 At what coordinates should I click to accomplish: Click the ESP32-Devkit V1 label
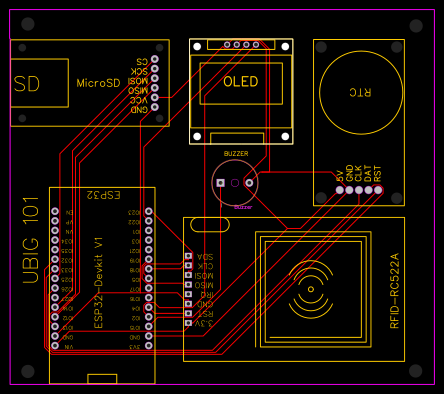click(99, 283)
